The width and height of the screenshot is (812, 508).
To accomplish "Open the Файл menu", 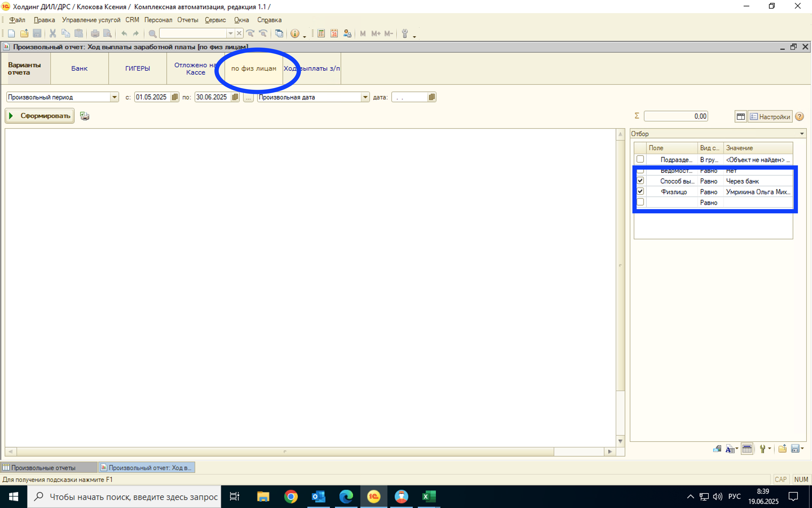I will point(17,20).
